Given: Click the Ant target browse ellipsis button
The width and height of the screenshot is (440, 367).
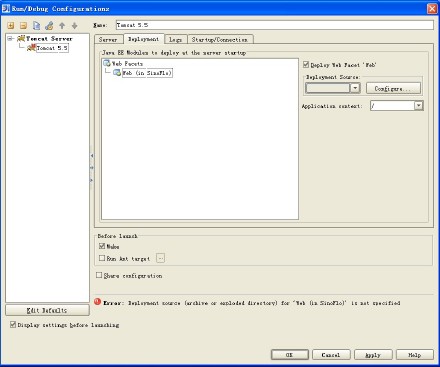Looking at the screenshot, I should click(x=161, y=258).
